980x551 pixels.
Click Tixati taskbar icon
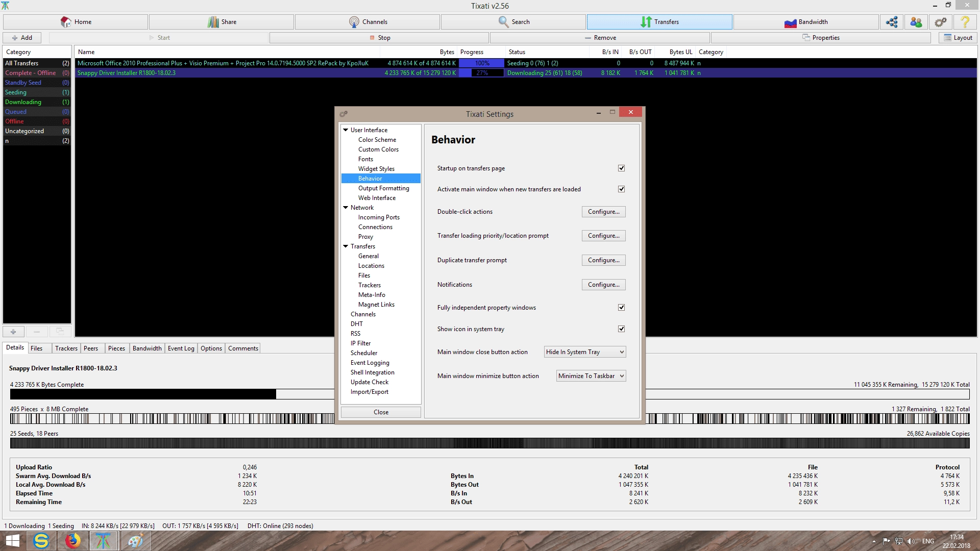click(x=104, y=541)
